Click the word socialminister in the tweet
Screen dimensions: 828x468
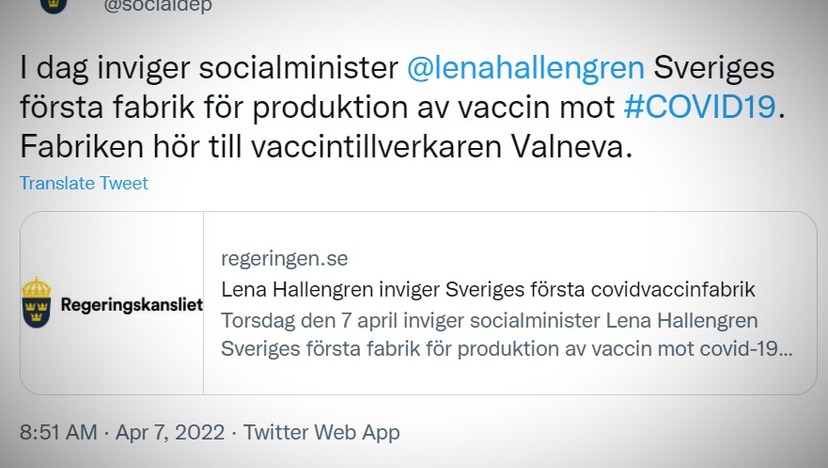(298, 68)
